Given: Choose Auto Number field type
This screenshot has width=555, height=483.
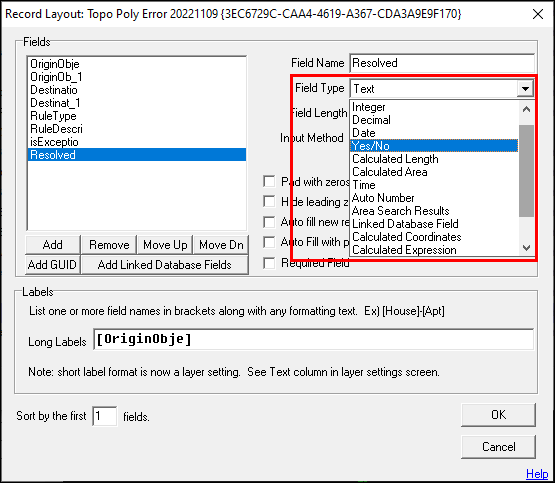Looking at the screenshot, I should coord(434,198).
